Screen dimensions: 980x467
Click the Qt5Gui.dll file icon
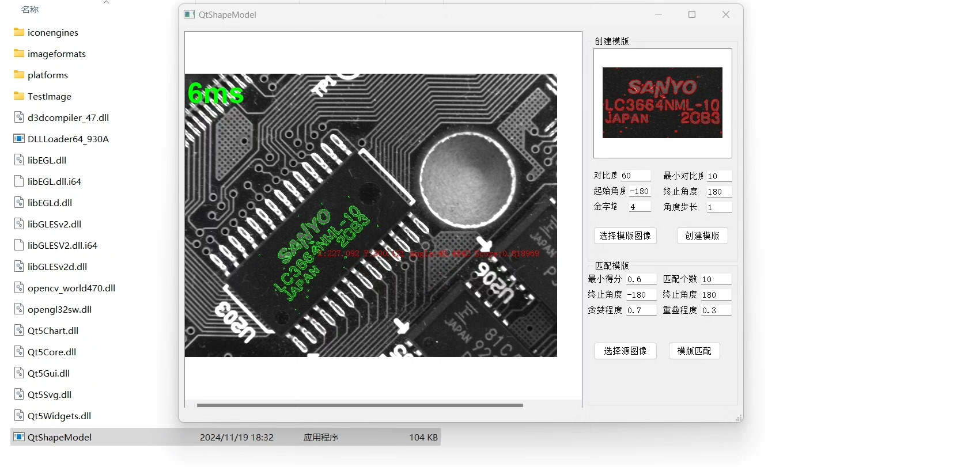point(19,373)
